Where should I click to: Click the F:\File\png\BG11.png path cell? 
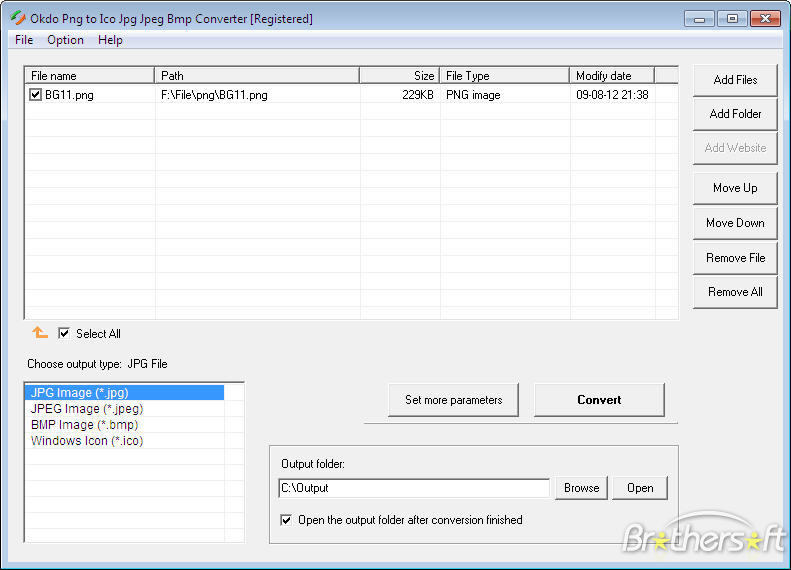pyautogui.click(x=214, y=95)
